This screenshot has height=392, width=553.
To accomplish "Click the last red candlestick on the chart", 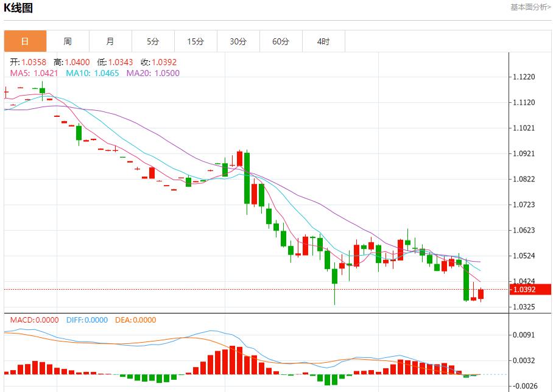I will 481,294.
